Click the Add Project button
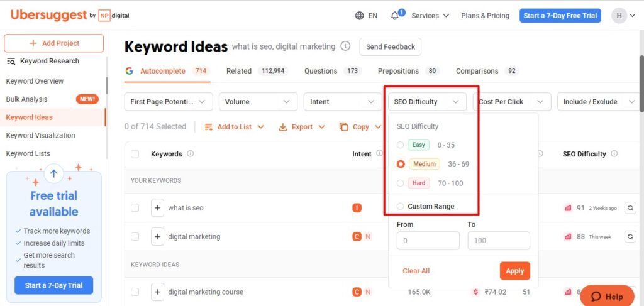The image size is (644, 306). coord(54,43)
